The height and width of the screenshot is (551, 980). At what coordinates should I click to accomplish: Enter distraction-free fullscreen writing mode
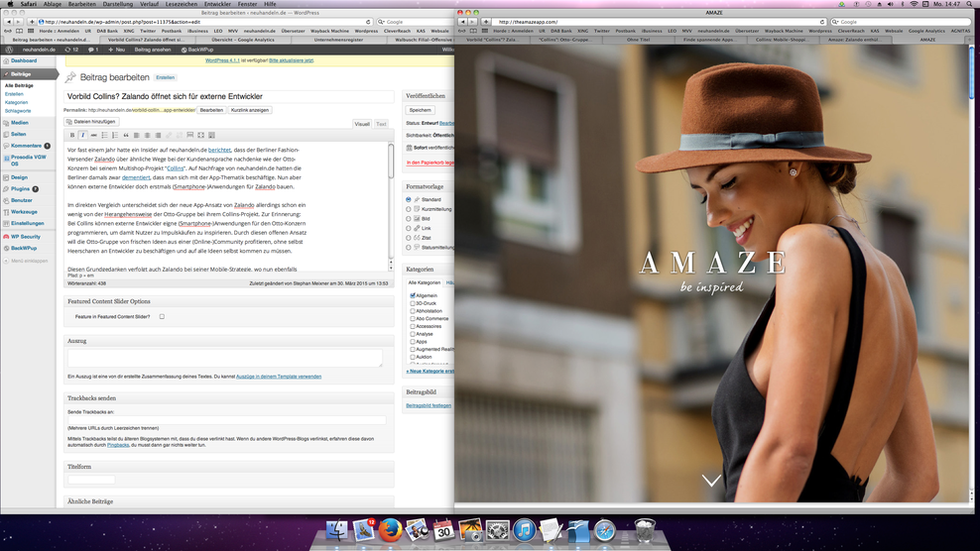[200, 135]
